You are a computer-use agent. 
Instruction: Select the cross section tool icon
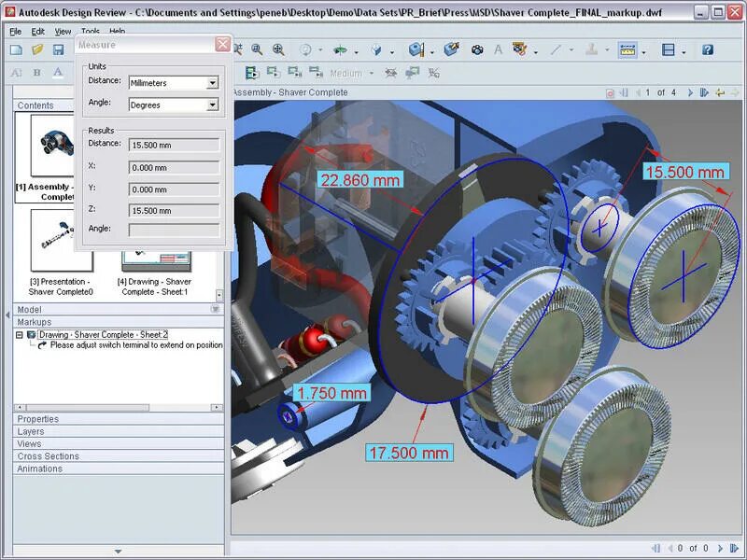[416, 49]
